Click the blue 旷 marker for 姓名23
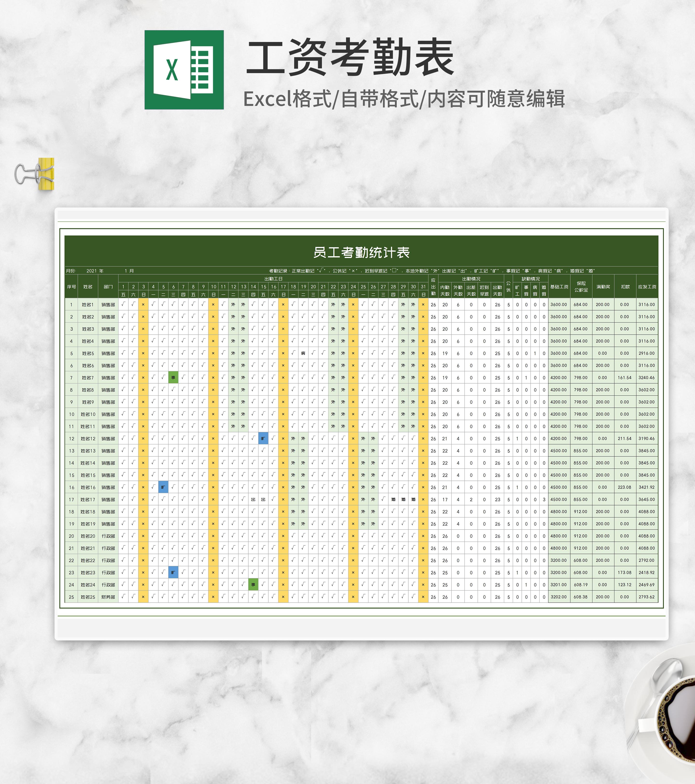The image size is (695, 784). click(173, 573)
